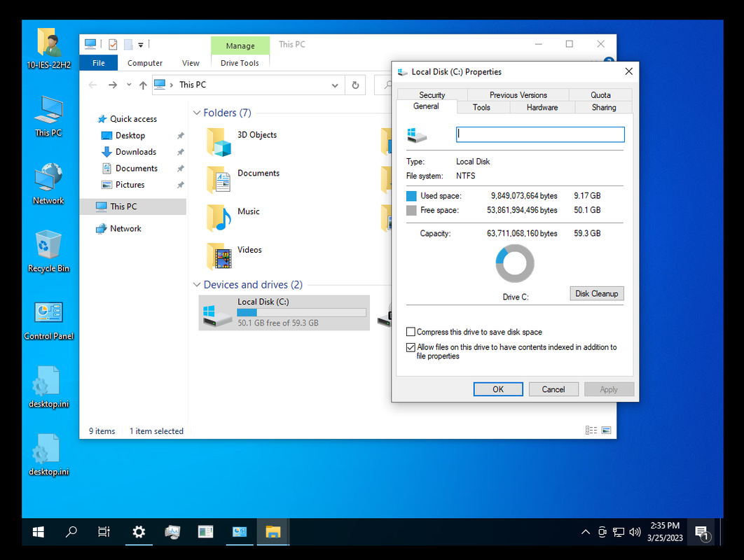Switch to the Previous Versions tab
The width and height of the screenshot is (744, 560).
pyautogui.click(x=518, y=94)
